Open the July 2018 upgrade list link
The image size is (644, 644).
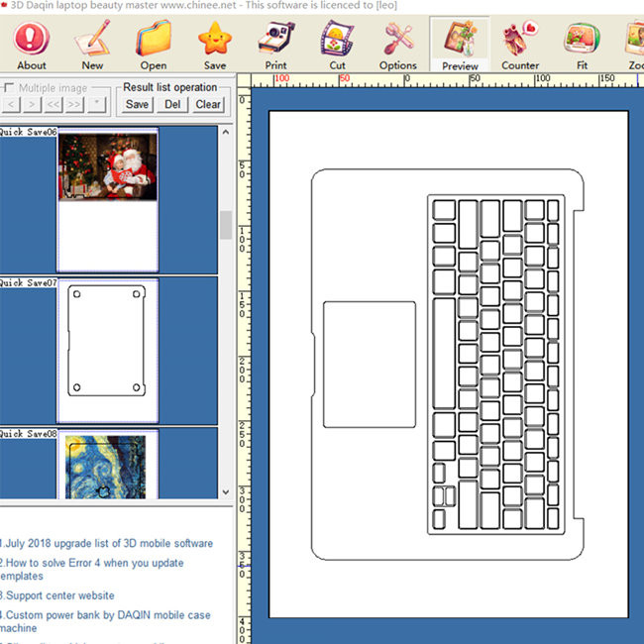[x=107, y=543]
